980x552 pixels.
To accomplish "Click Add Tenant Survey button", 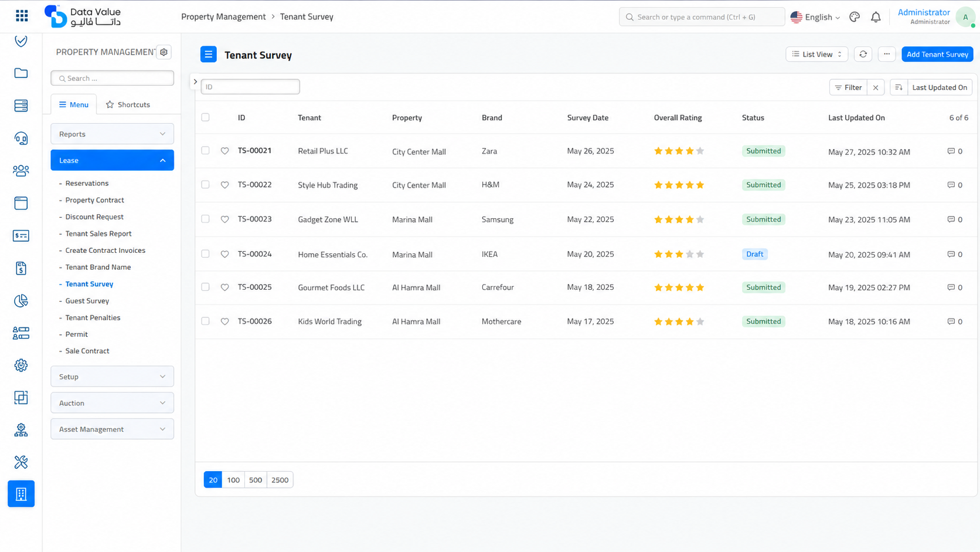I will click(x=937, y=55).
